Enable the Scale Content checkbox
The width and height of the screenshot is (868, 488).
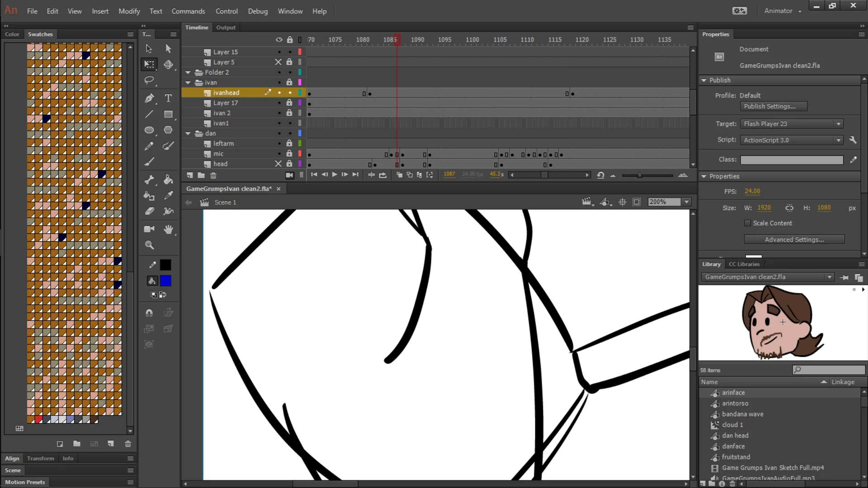747,223
